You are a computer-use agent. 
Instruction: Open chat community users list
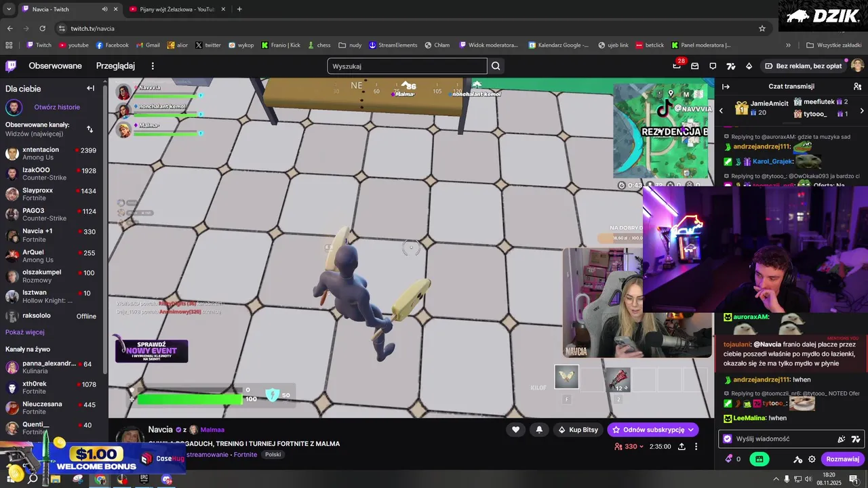coord(857,87)
